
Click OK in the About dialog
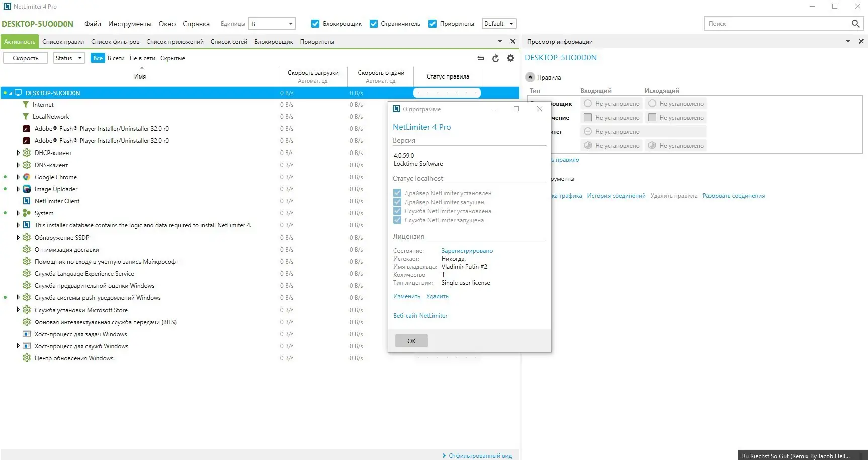(x=411, y=341)
